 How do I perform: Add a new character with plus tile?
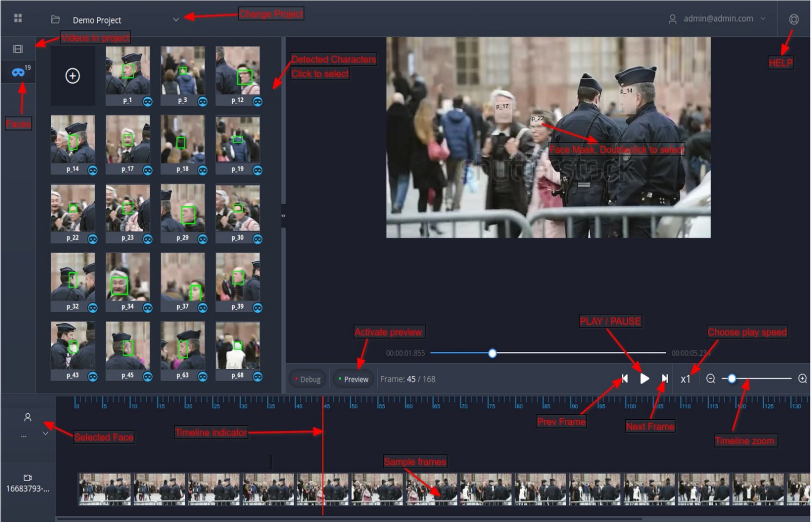point(73,76)
